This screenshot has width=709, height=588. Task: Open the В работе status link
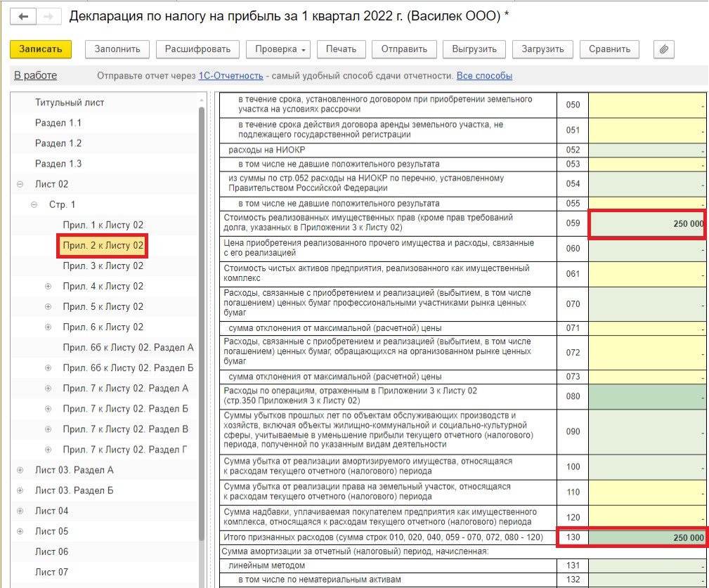click(x=35, y=75)
